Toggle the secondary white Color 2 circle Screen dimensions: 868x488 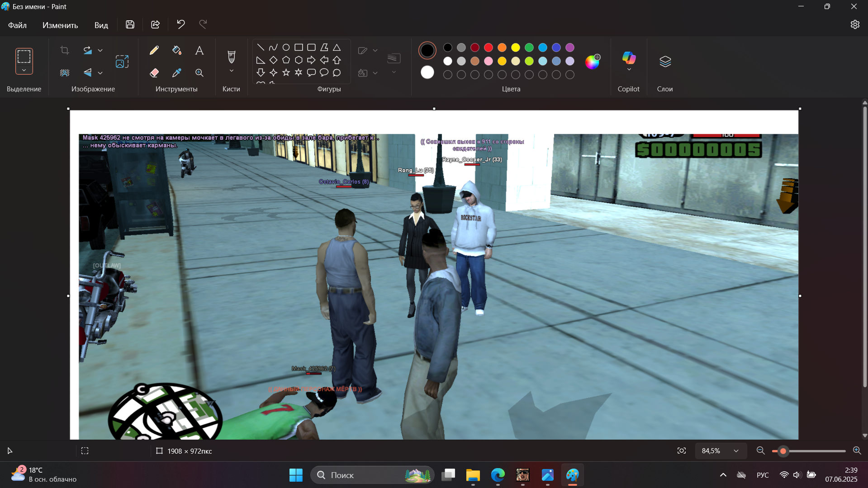(x=427, y=72)
